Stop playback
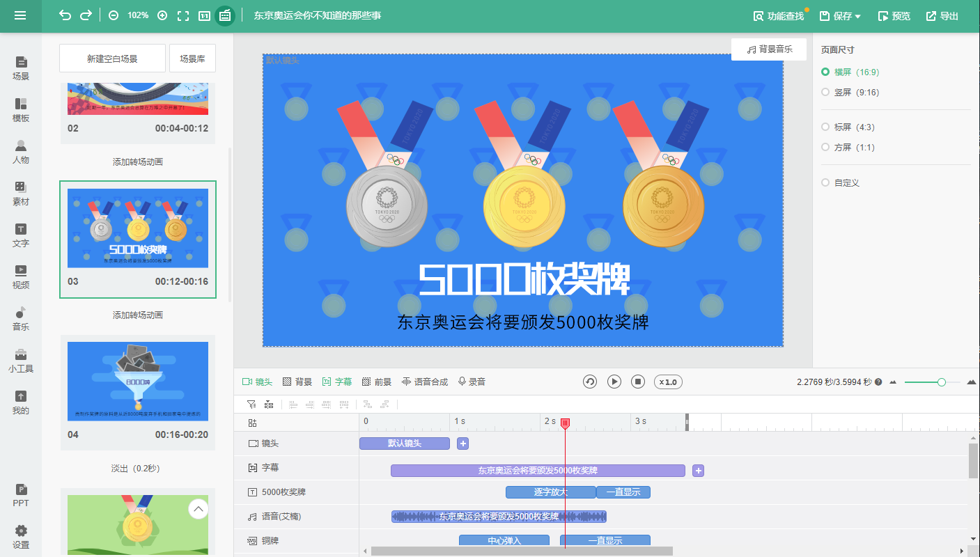The height and width of the screenshot is (557, 980). (638, 382)
